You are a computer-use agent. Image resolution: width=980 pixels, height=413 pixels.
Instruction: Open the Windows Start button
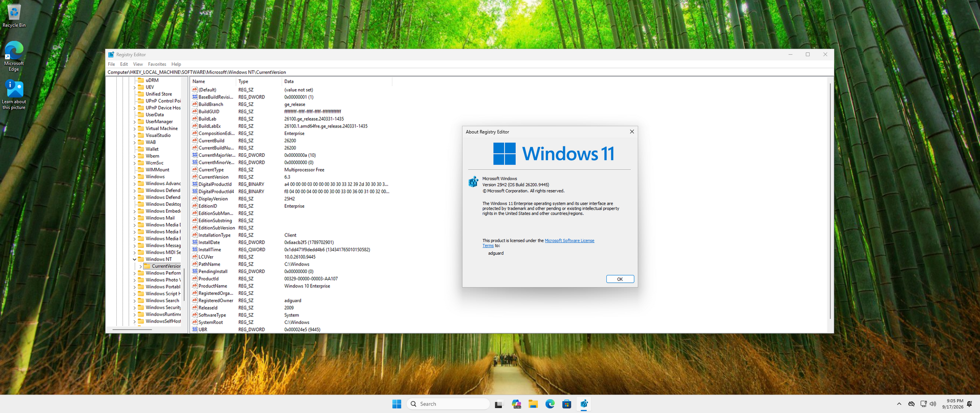396,404
